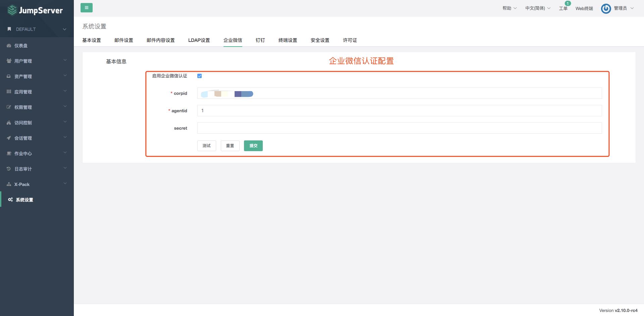644x316 pixels.
Task: Open 仪表盘 in the sidebar
Action: 37,46
